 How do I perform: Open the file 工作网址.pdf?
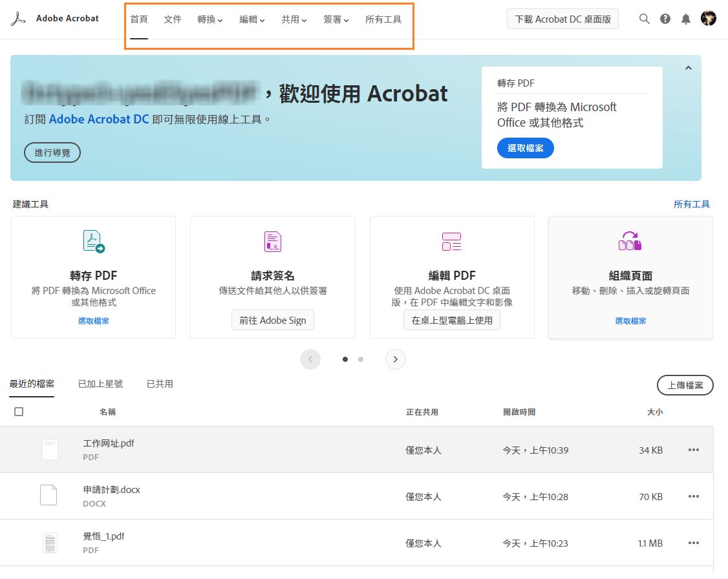109,443
